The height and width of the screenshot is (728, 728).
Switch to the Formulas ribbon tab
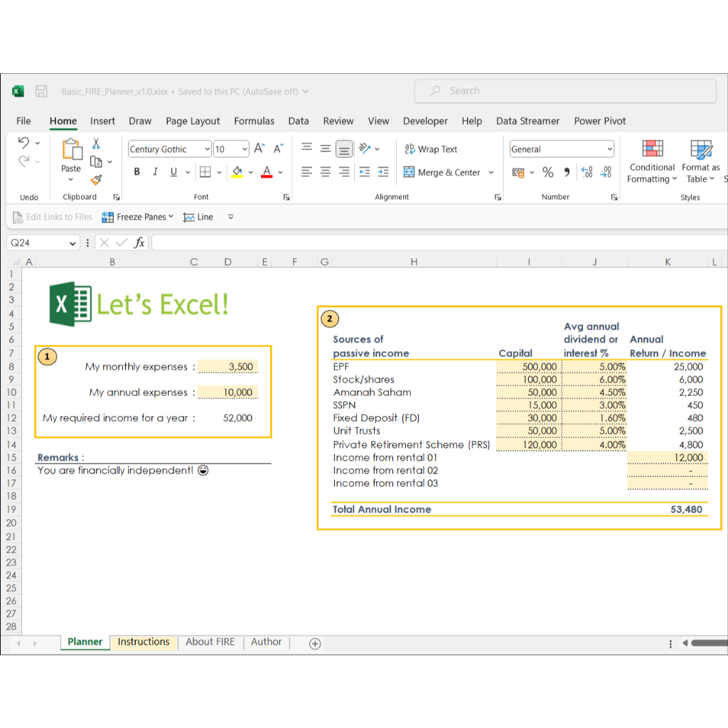click(x=254, y=121)
